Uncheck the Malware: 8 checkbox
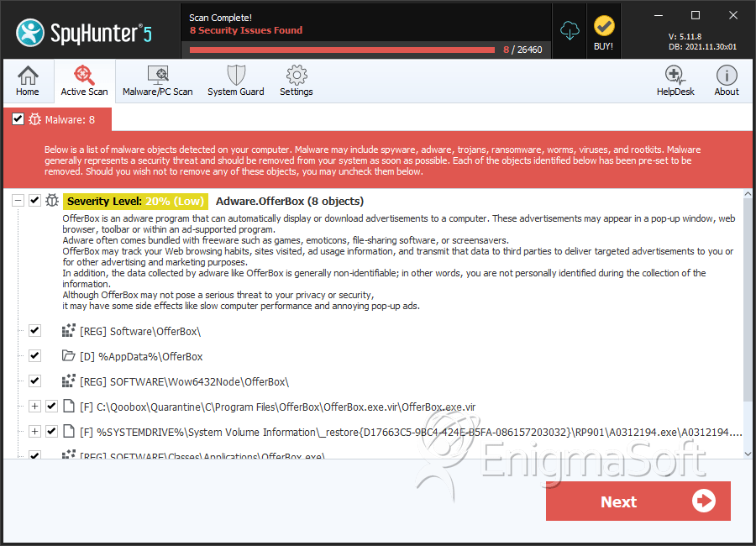Viewport: 756px width, 546px height. (x=18, y=119)
